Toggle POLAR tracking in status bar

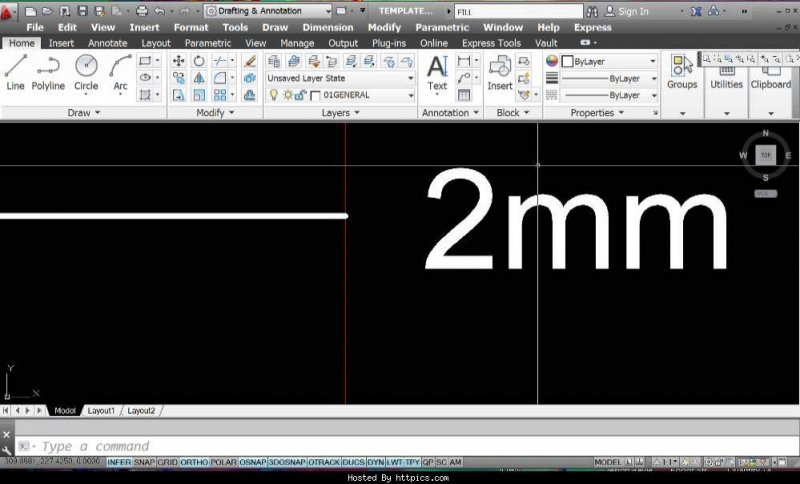pos(223,462)
